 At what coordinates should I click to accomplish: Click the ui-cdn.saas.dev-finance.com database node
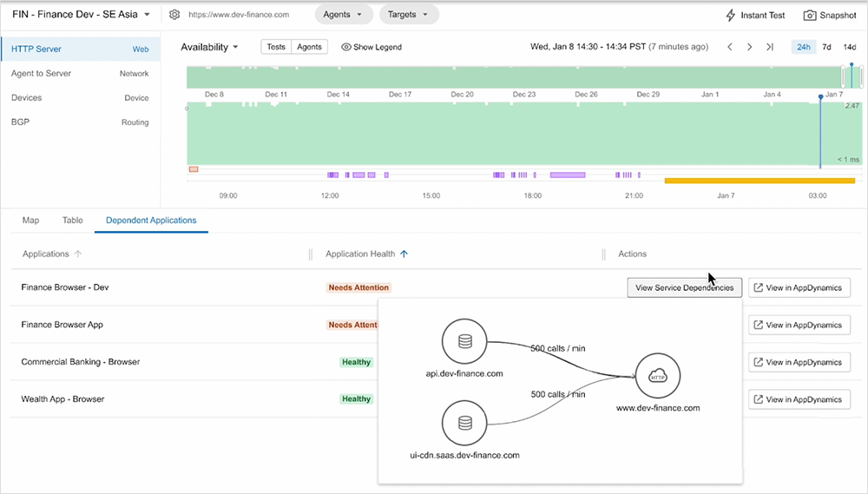464,423
